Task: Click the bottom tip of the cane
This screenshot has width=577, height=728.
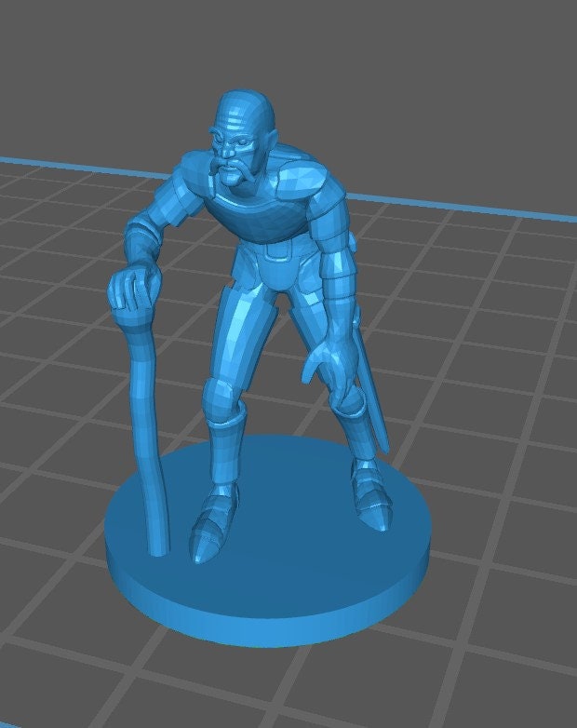Action: [x=159, y=547]
